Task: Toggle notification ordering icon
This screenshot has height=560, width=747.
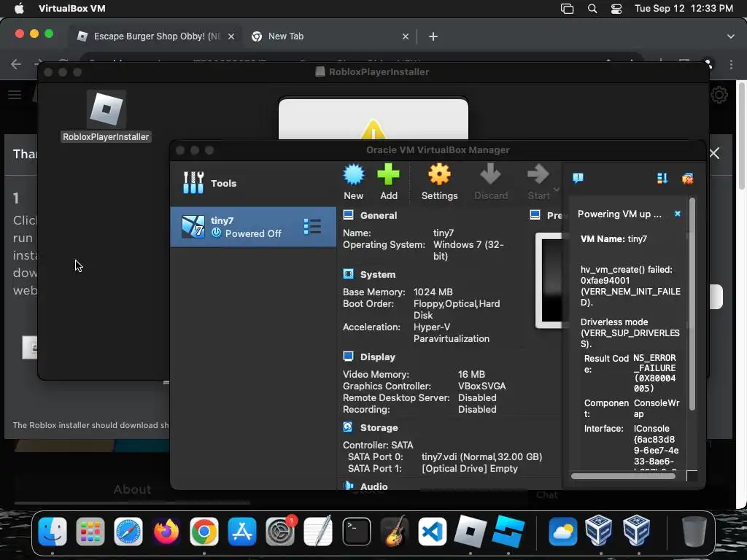Action: (x=662, y=178)
